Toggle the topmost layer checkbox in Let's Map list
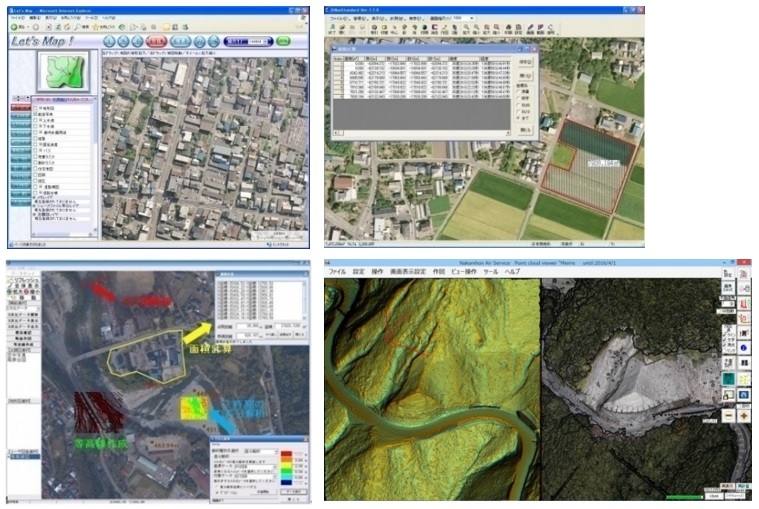 (35, 108)
